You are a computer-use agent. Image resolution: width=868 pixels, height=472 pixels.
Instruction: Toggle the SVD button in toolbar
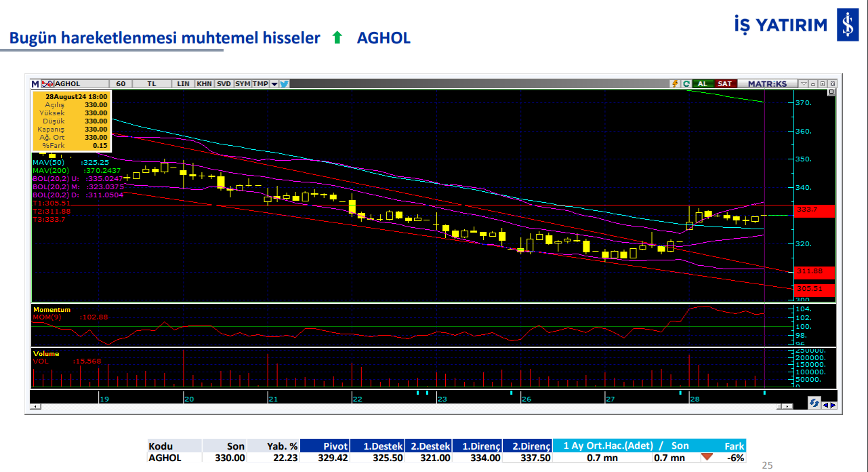point(224,84)
